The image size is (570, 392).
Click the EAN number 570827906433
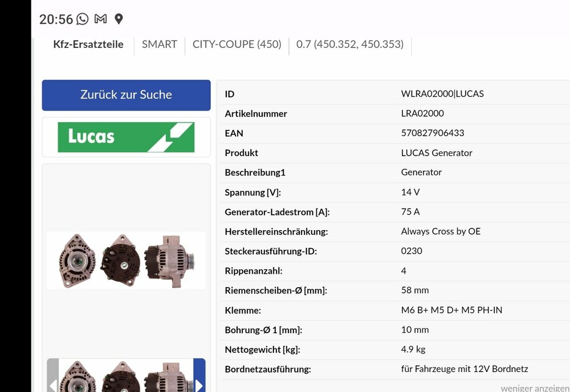click(x=433, y=133)
